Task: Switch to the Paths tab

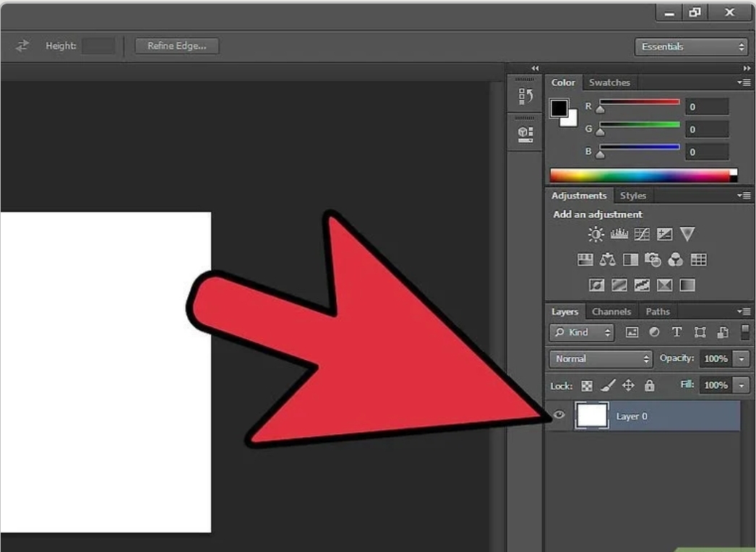Action: [658, 312]
